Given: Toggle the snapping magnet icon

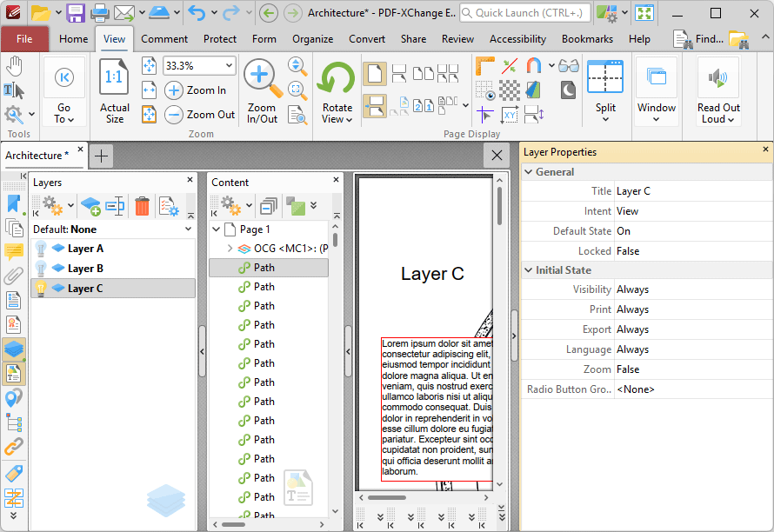Looking at the screenshot, I should click(534, 66).
